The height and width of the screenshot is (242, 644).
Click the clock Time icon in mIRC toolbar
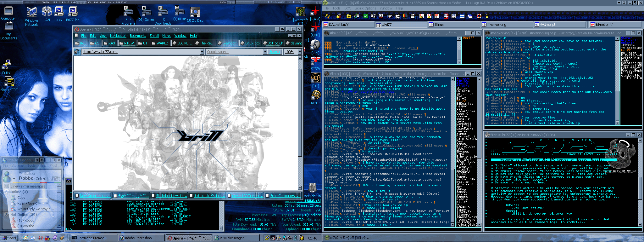point(397,16)
